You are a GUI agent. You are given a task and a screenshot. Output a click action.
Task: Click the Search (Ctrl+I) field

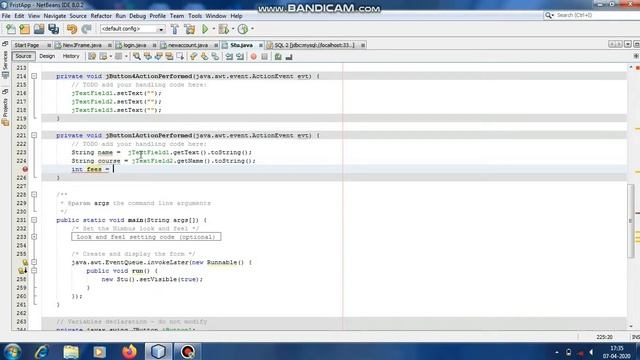pyautogui.click(x=591, y=15)
